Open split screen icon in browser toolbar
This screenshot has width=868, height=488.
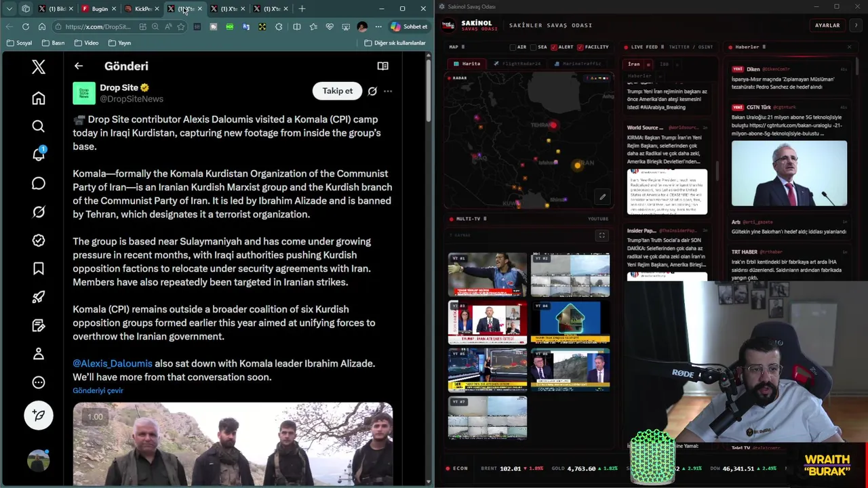(297, 26)
